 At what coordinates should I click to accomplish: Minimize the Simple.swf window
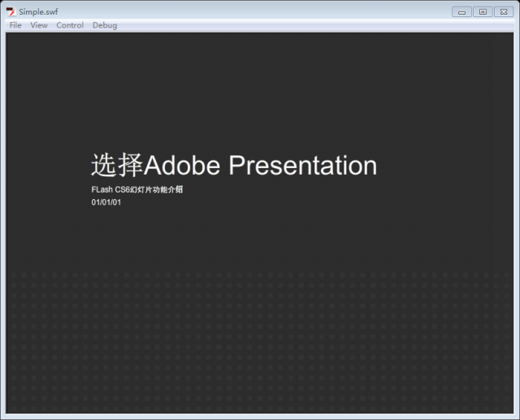(461, 12)
